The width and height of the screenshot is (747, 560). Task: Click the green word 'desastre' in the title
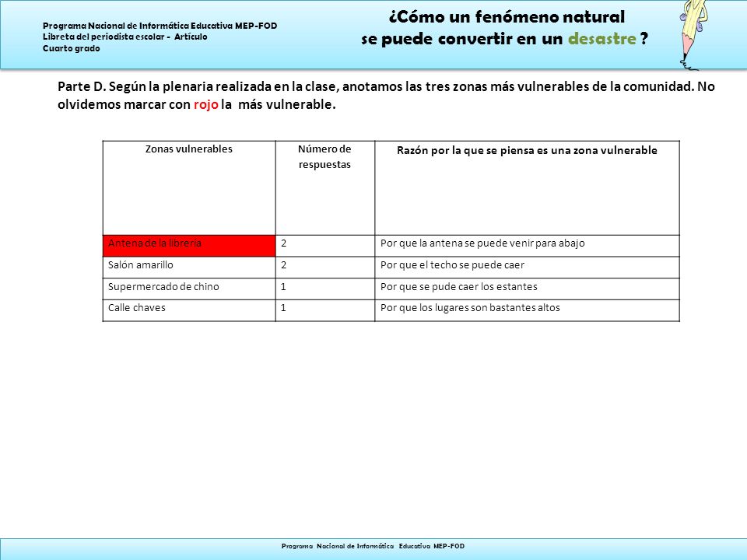pyautogui.click(x=602, y=39)
